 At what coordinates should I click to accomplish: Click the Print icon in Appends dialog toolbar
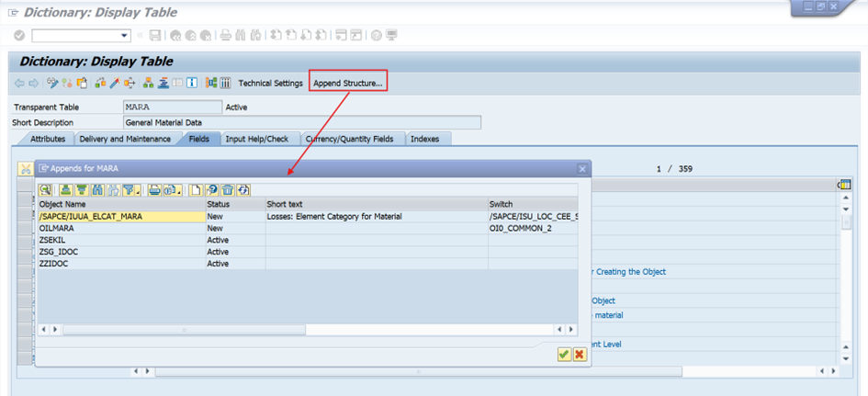pyautogui.click(x=154, y=190)
